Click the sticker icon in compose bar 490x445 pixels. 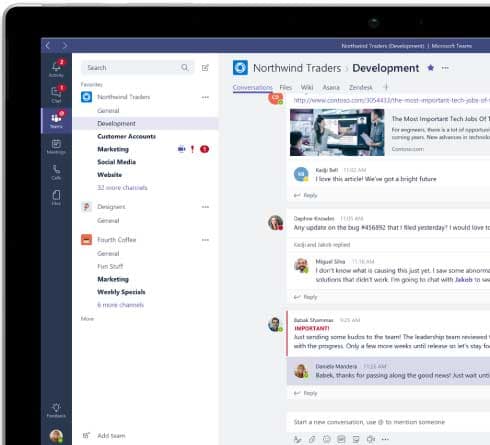pos(356,439)
